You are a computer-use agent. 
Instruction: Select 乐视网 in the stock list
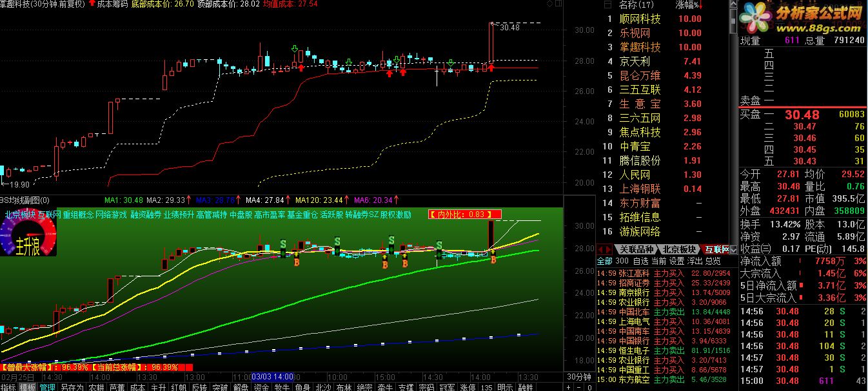[x=635, y=33]
